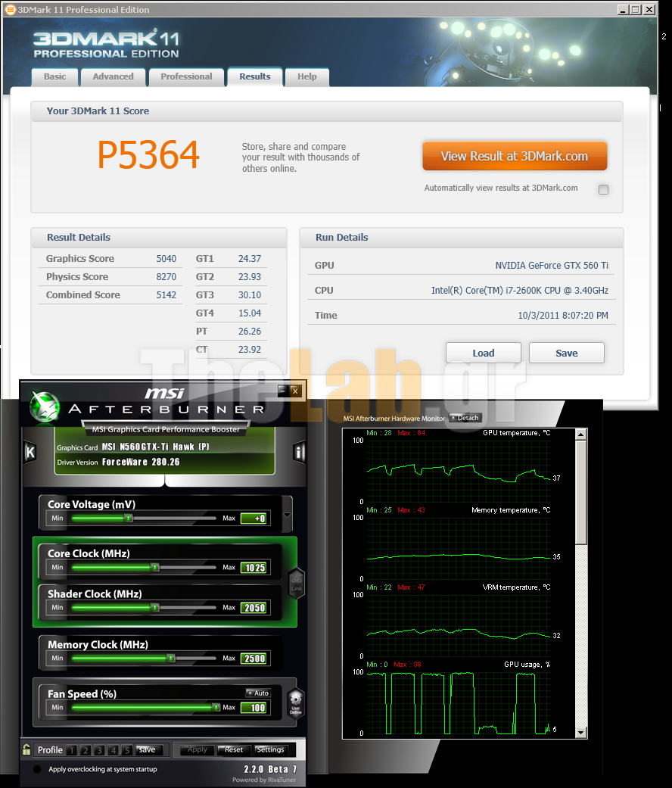672x788 pixels.
Task: Open the Afterburner info i icon
Action: 300,453
